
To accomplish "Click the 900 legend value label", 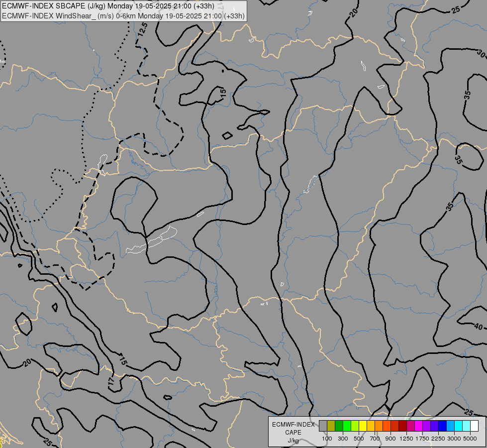I will click(x=390, y=439).
